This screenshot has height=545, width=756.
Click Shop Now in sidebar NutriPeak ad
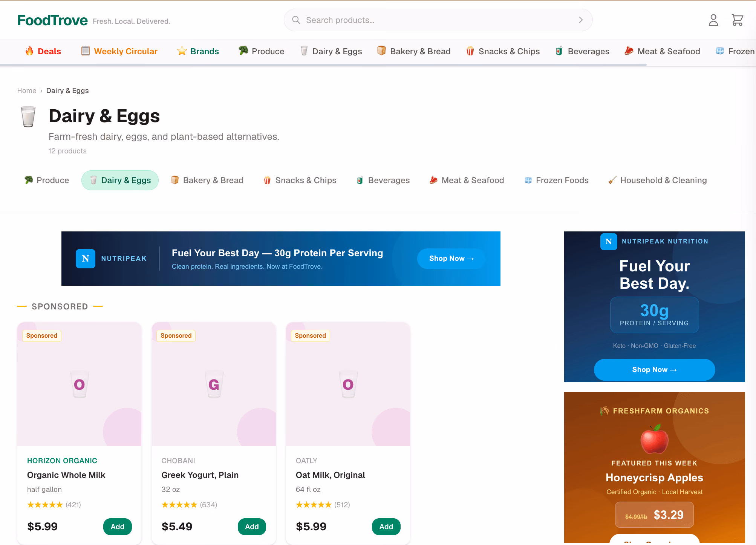654,370
